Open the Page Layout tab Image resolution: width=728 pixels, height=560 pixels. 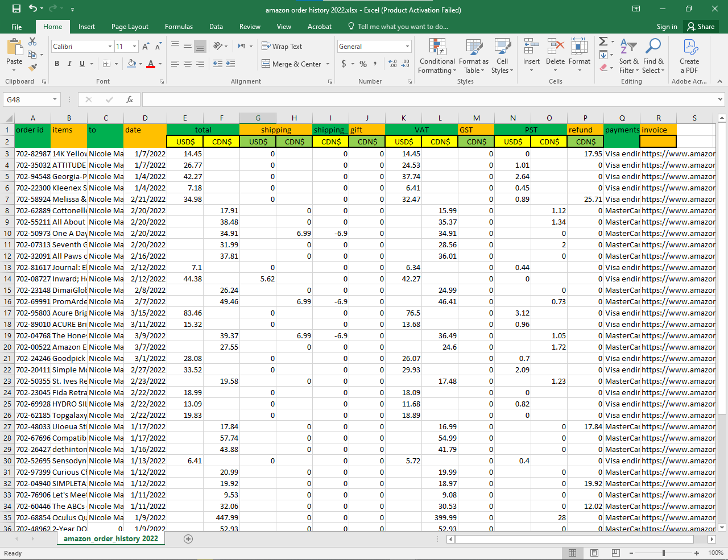(x=130, y=27)
